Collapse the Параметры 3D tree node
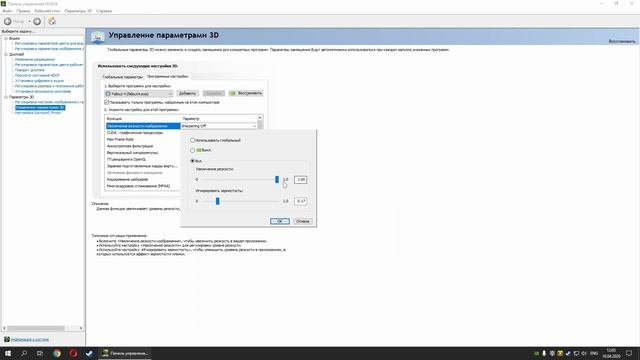 (x=6, y=97)
